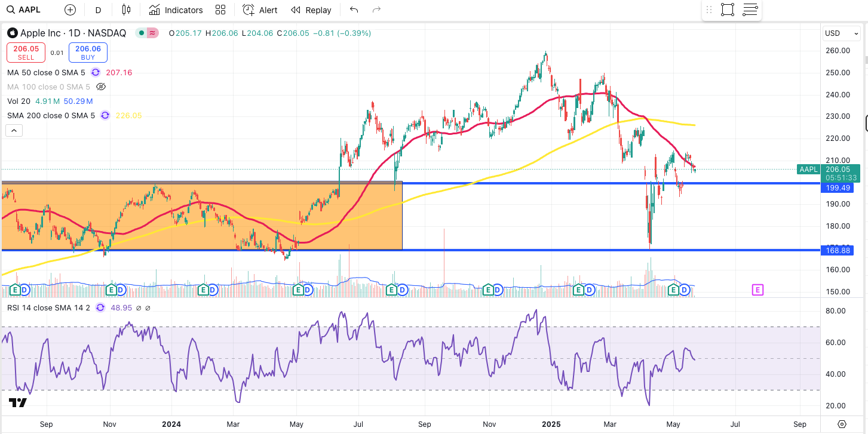868x434 pixels.
Task: Click the 199.49 blue price line label
Action: tap(837, 188)
